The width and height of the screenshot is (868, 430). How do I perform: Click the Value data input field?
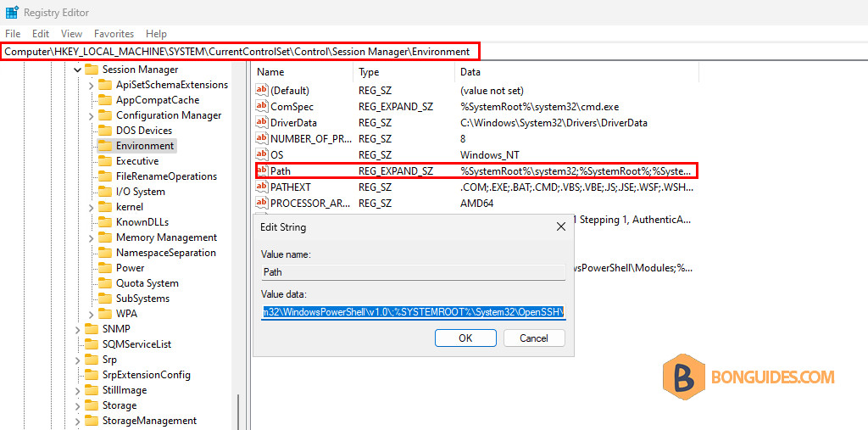click(x=414, y=312)
